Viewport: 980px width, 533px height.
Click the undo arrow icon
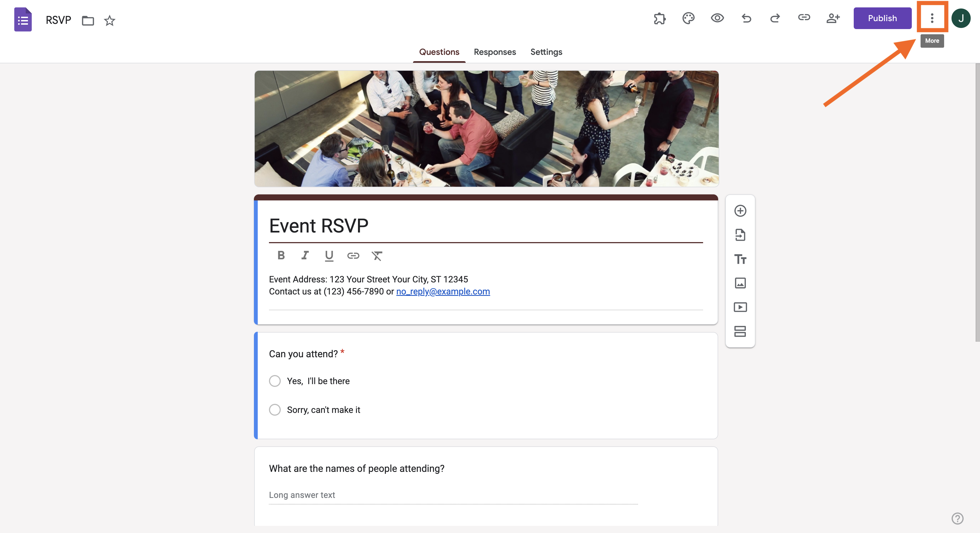click(x=746, y=18)
